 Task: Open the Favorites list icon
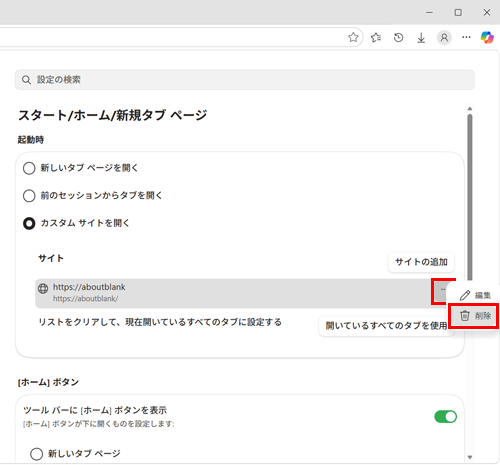pos(376,38)
